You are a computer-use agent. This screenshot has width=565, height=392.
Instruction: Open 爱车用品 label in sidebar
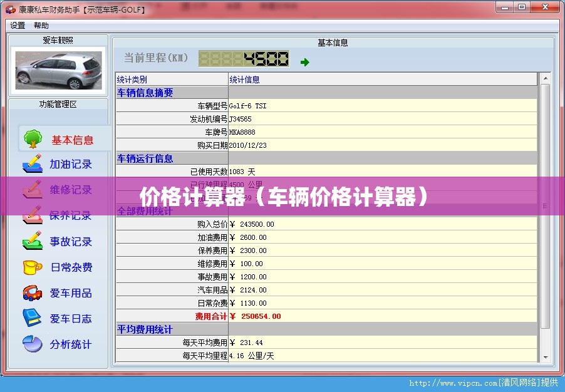coord(71,293)
